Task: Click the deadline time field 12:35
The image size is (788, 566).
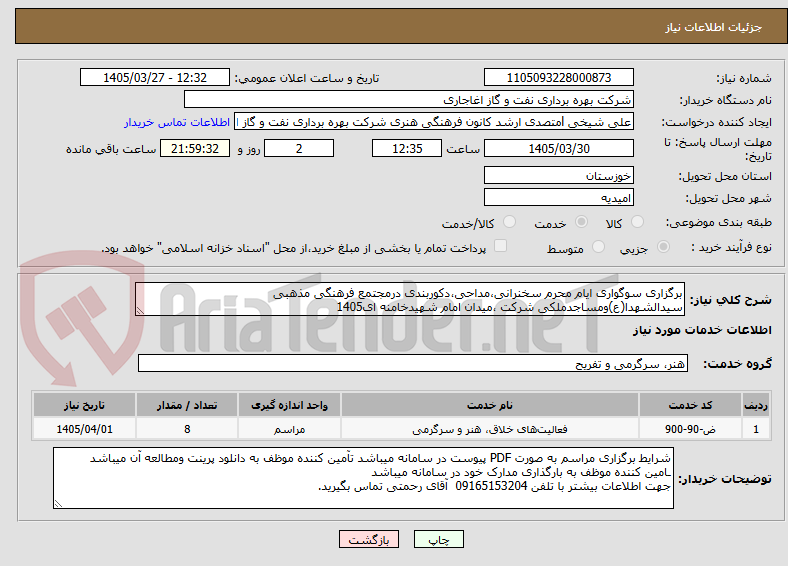Action: point(407,148)
